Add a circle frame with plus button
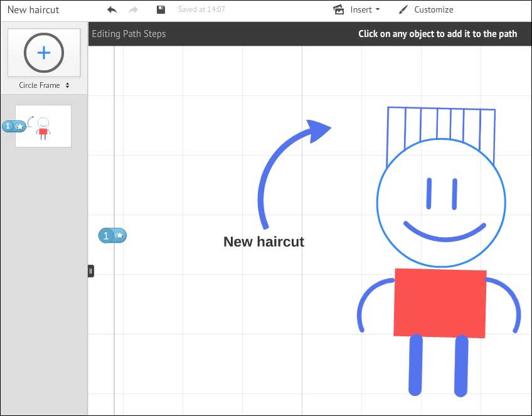Screen dimensions: 532x416 pos(43,53)
